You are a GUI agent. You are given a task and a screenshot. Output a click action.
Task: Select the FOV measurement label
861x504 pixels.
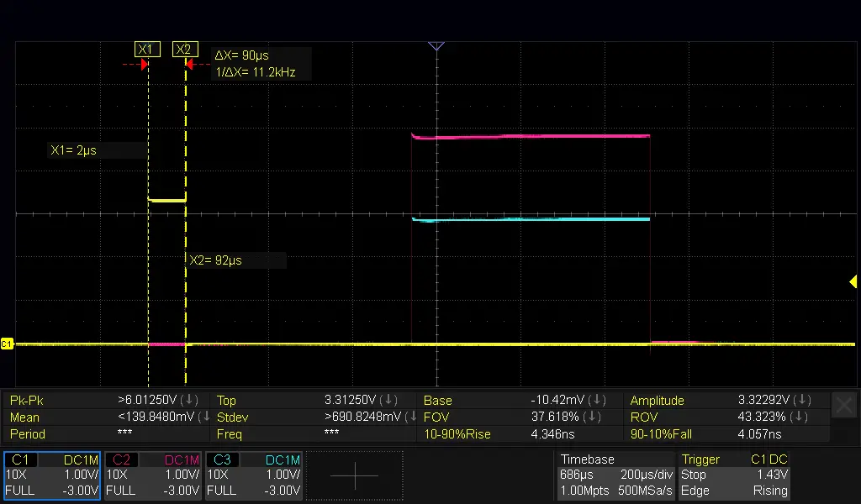click(436, 417)
